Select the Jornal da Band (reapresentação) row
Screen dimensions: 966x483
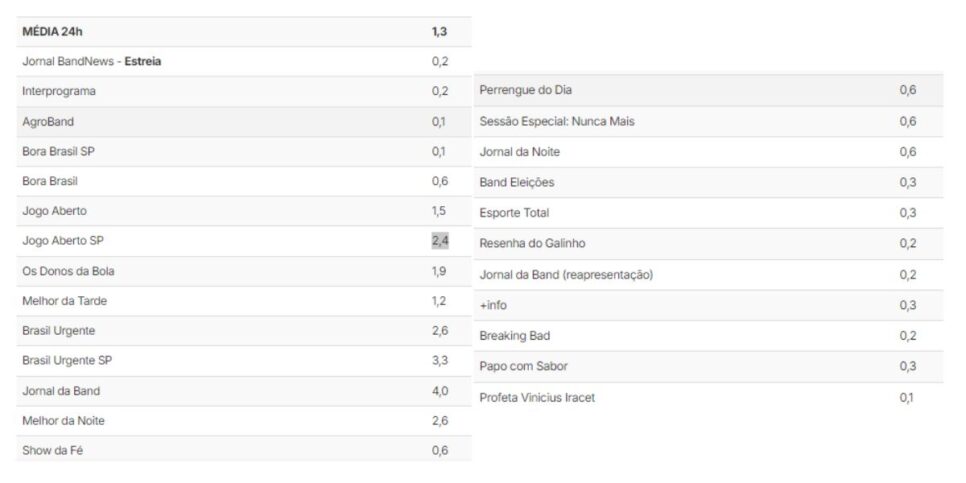click(708, 275)
